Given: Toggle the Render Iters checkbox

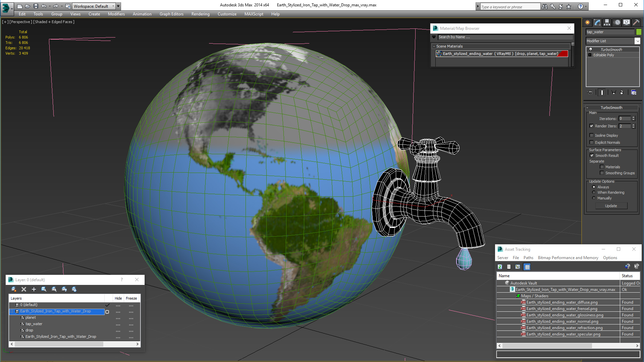Looking at the screenshot, I should [592, 126].
